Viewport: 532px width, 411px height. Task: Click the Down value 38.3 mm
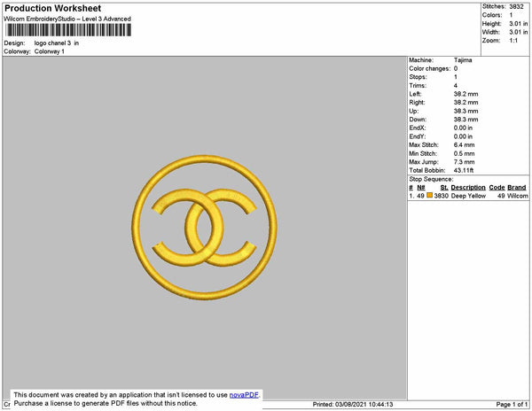465,120
